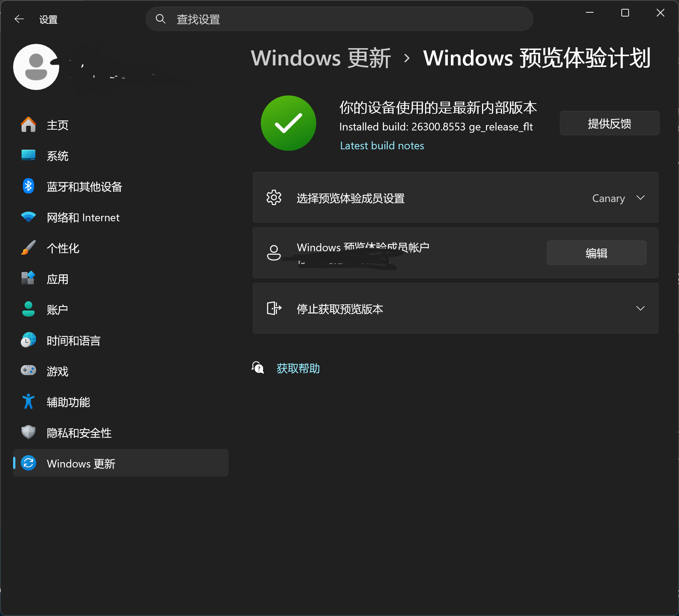This screenshot has height=616, width=679.
Task: Click the Gaming controller icon
Action: pos(28,370)
